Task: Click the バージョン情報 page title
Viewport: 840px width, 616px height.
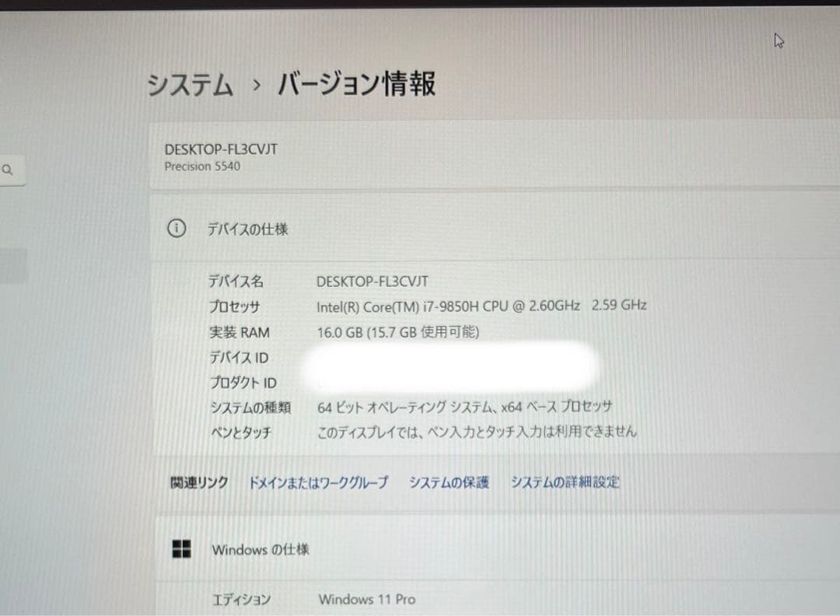Action: pyautogui.click(x=357, y=84)
